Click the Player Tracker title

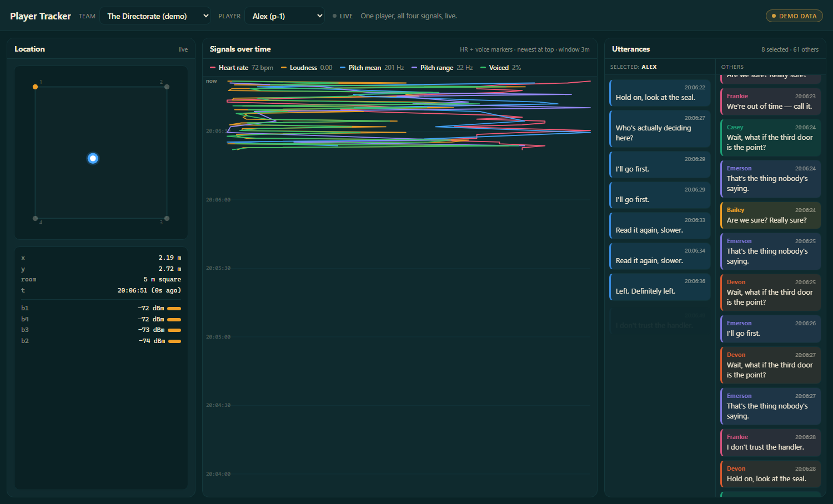point(41,16)
